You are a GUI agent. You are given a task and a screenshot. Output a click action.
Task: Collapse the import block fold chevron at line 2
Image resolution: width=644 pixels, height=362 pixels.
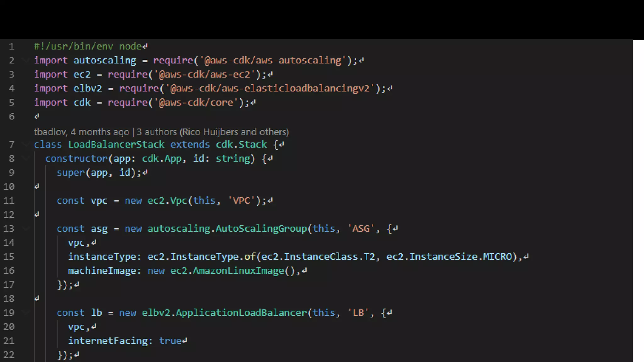[27, 60]
